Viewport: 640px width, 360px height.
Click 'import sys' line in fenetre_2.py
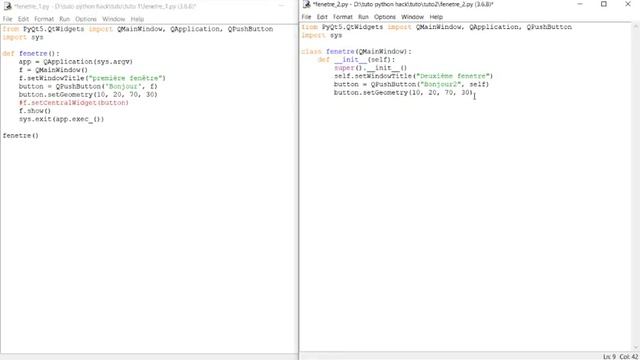(x=322, y=35)
